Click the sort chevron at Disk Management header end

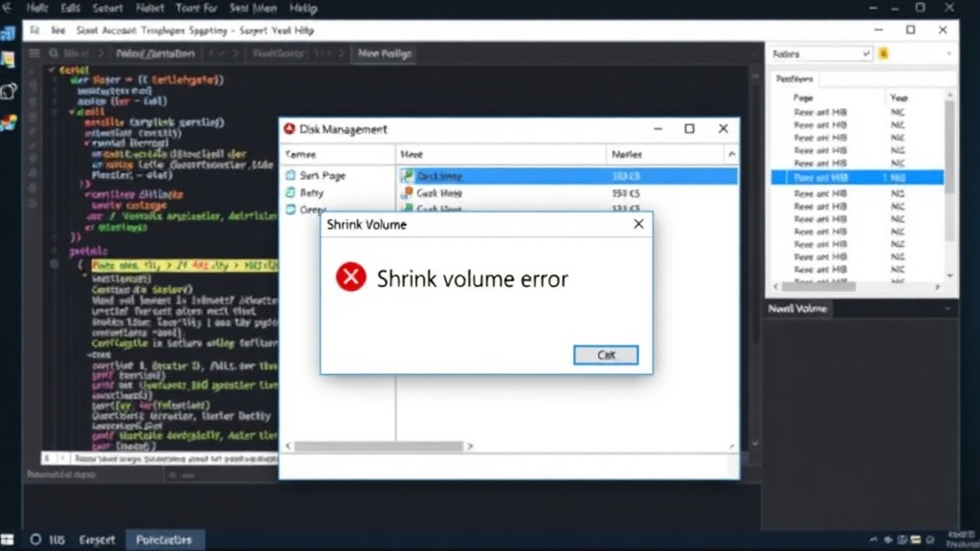pyautogui.click(x=731, y=154)
